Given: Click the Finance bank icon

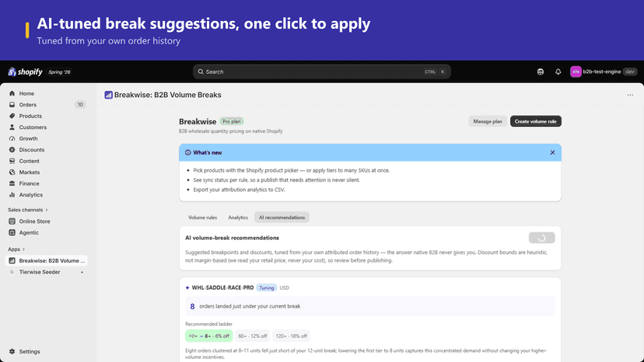Looking at the screenshot, I should click(12, 183).
